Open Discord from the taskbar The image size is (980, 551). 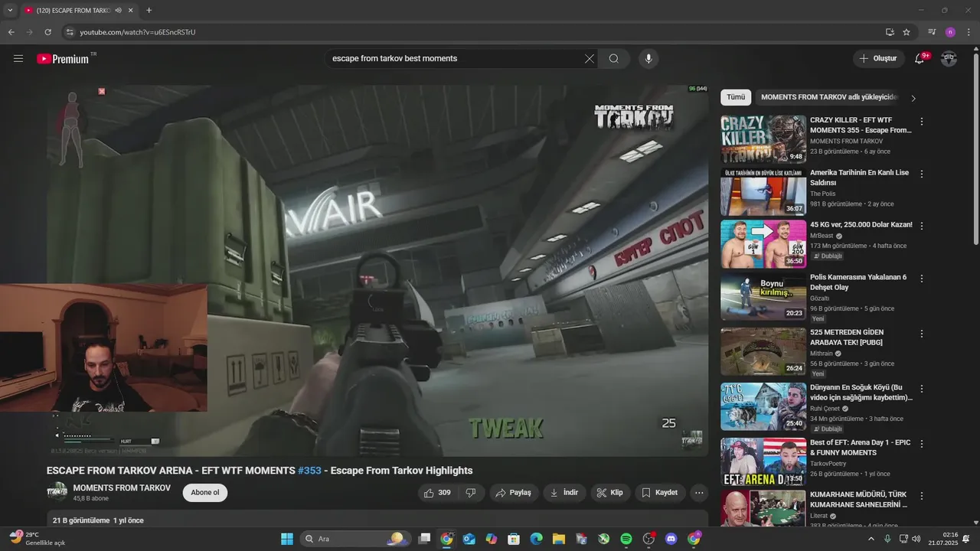click(x=671, y=539)
